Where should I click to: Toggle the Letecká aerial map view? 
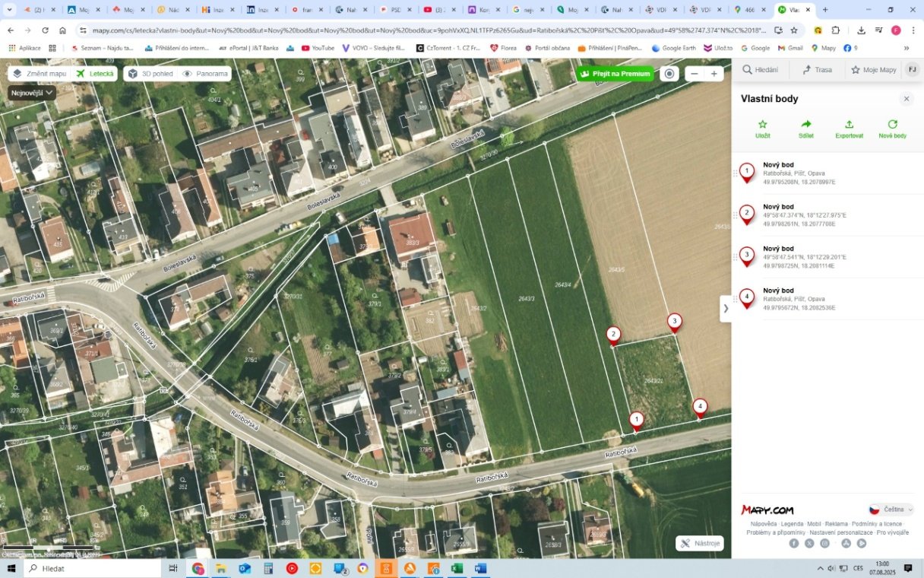pyautogui.click(x=95, y=74)
